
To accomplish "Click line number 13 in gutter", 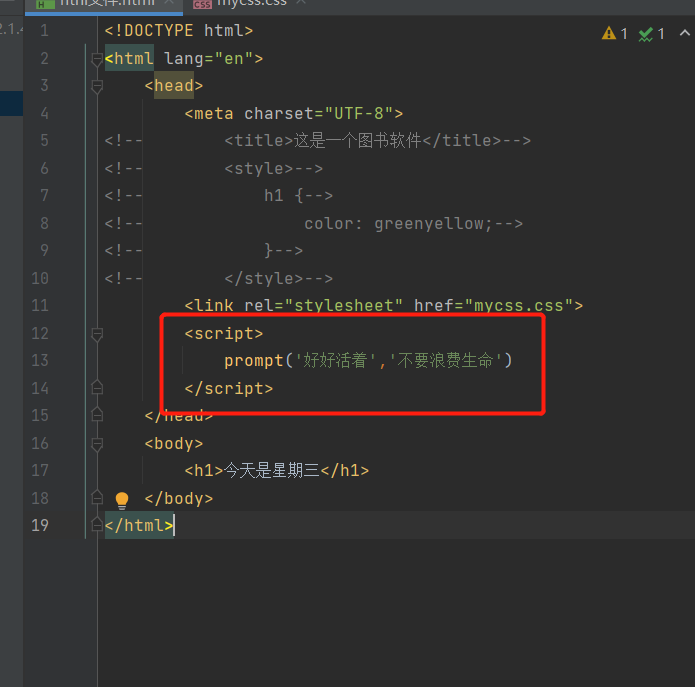I will click(40, 360).
